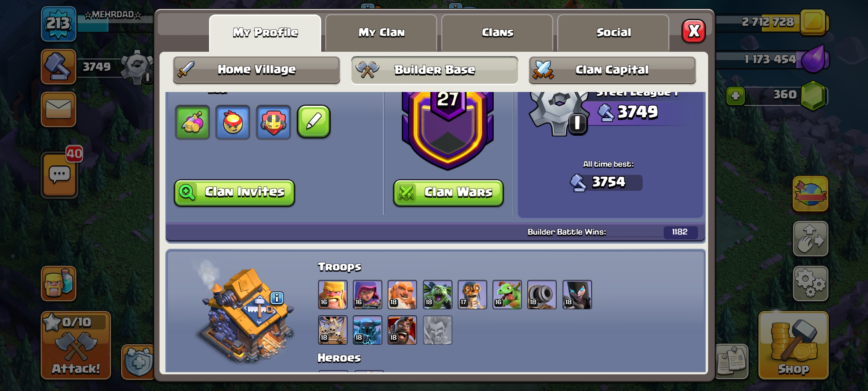Click the Builder Hall building thumbnail
The height and width of the screenshot is (391, 868).
click(x=246, y=315)
